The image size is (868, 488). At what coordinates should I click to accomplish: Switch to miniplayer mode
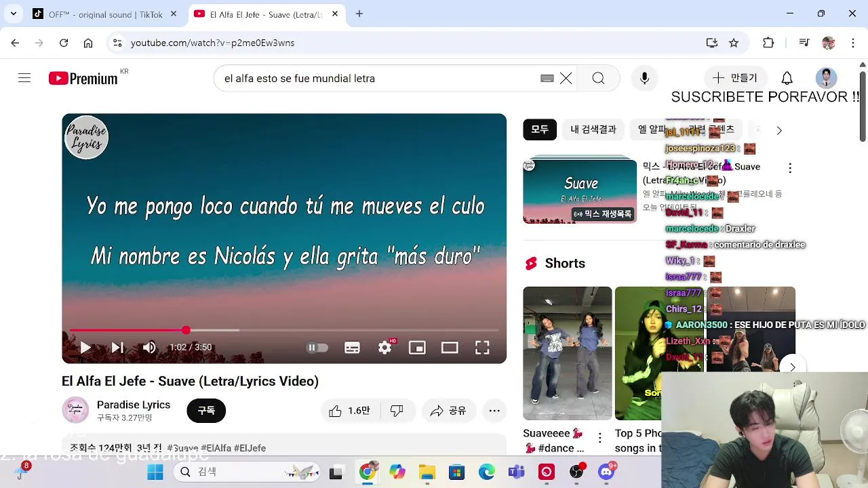point(417,348)
